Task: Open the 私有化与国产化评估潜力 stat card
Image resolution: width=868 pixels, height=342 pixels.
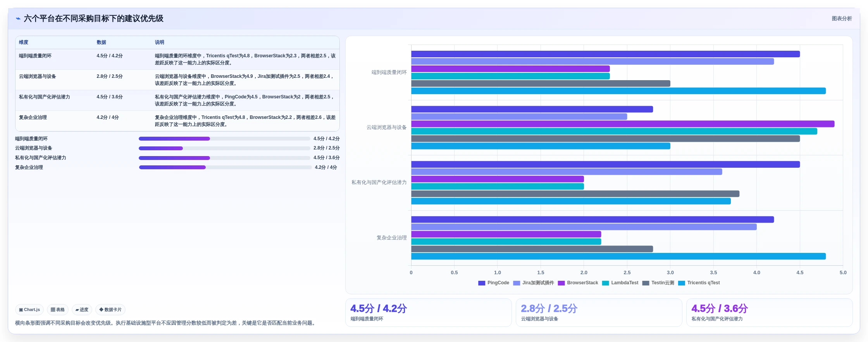Action: point(770,313)
